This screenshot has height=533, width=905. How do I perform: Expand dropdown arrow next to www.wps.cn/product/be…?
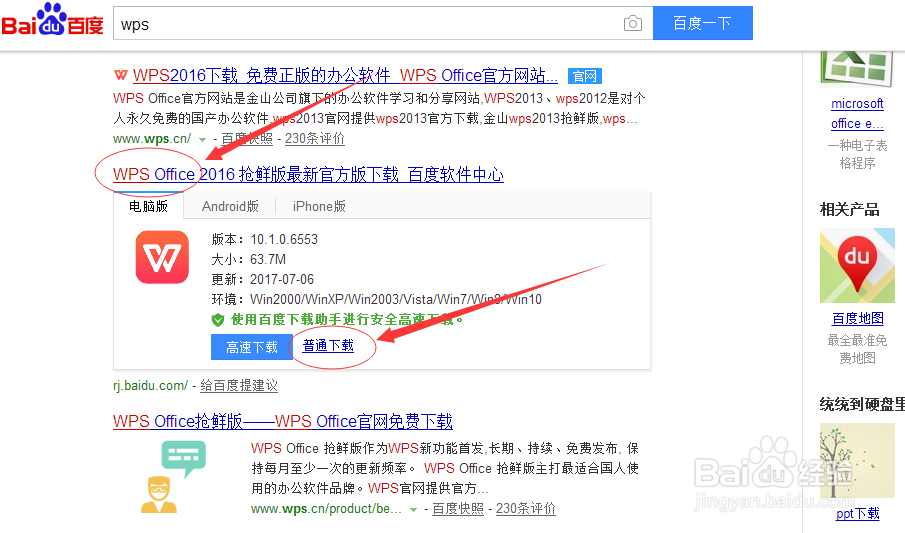click(413, 510)
